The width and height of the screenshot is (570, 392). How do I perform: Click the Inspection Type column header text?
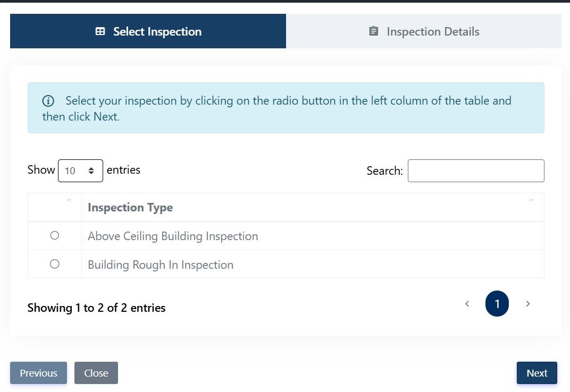click(x=130, y=208)
